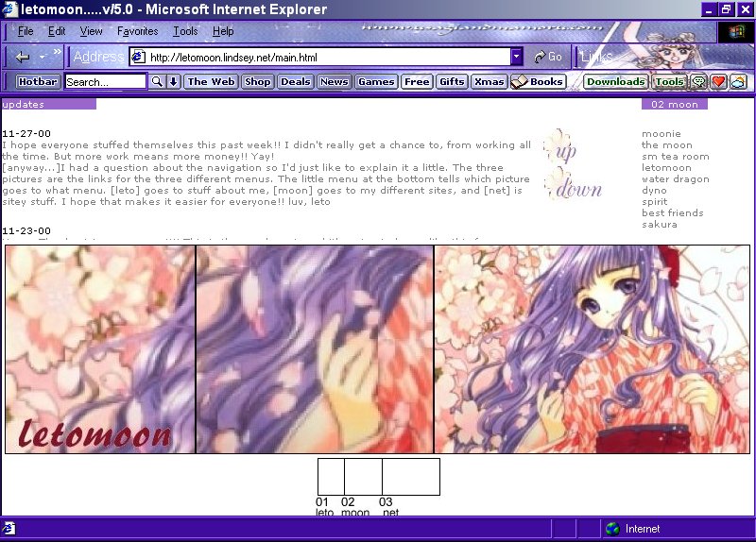
Task: Follow the water dragon link
Action: click(675, 178)
